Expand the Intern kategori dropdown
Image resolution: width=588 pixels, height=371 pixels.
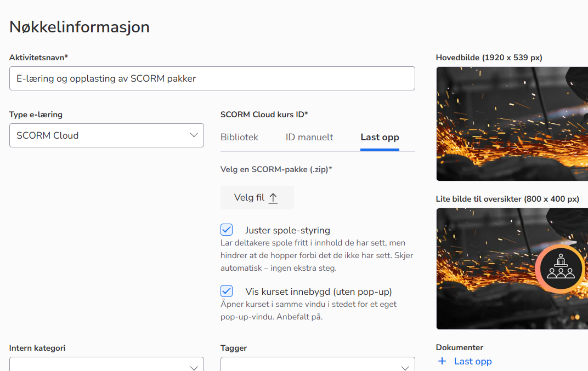106,364
